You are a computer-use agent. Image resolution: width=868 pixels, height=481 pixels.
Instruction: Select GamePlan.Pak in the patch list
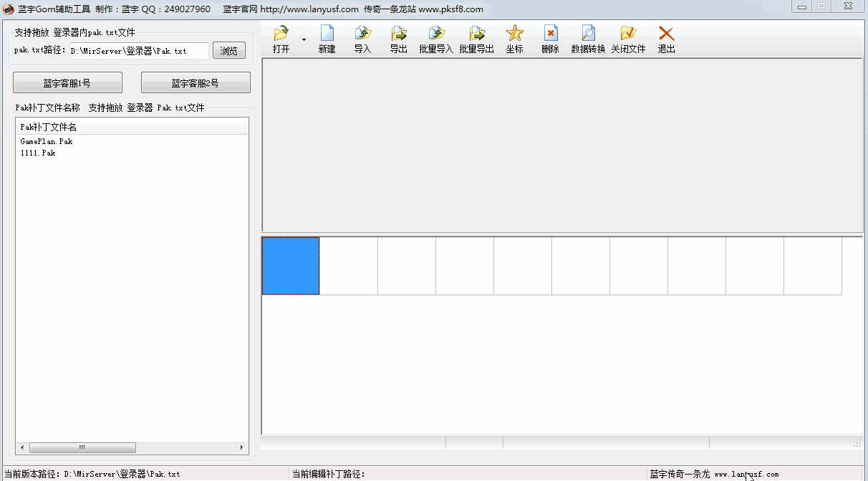coord(47,142)
